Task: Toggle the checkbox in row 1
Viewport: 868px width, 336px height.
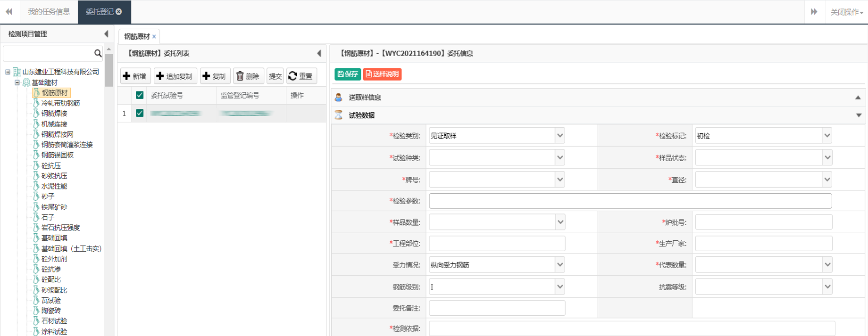Action: [x=140, y=113]
